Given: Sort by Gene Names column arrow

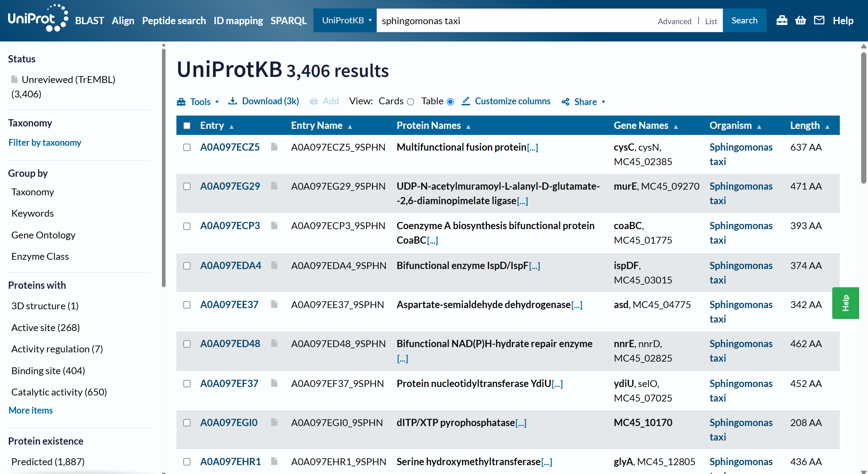Looking at the screenshot, I should [x=676, y=127].
